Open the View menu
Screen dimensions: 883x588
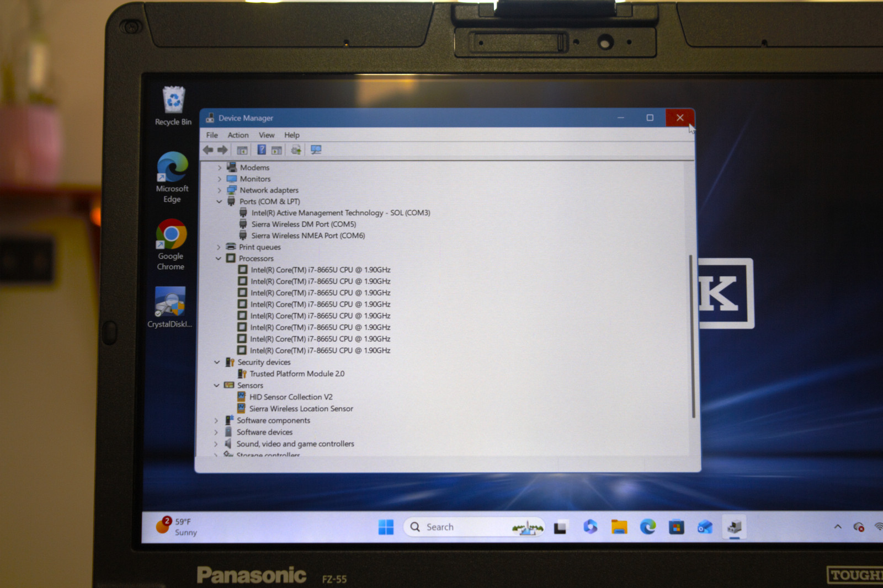[x=267, y=135]
